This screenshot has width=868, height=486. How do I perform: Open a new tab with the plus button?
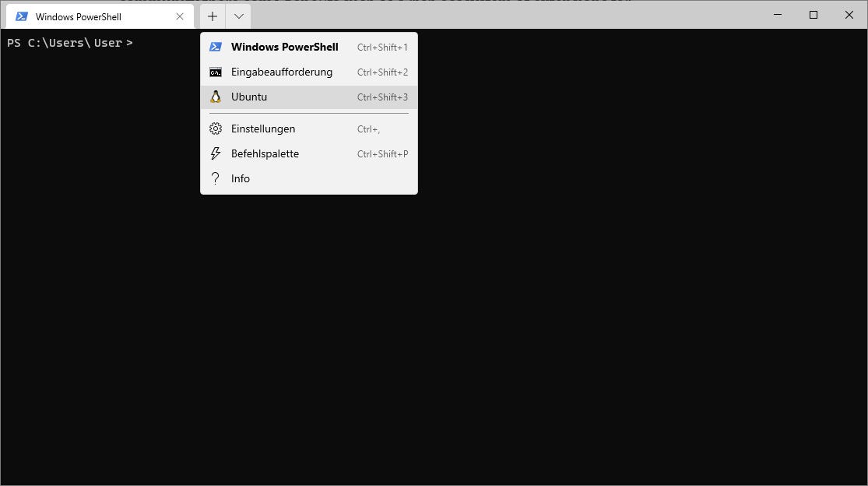[213, 16]
